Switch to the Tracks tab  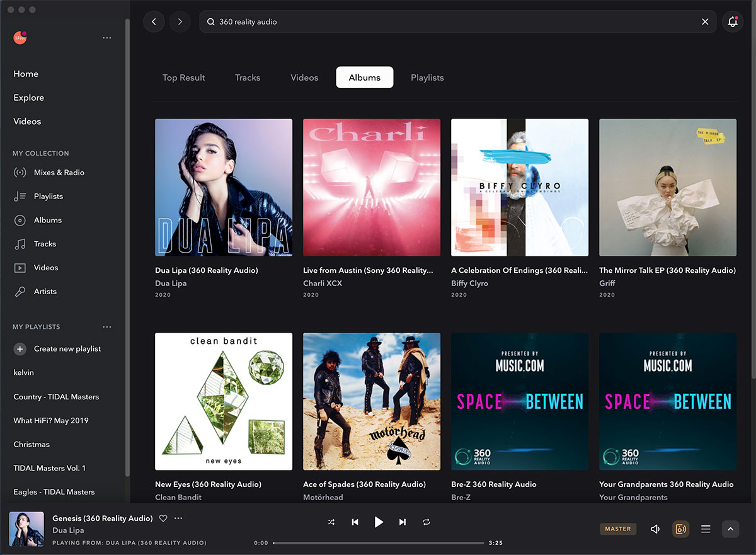tap(248, 77)
